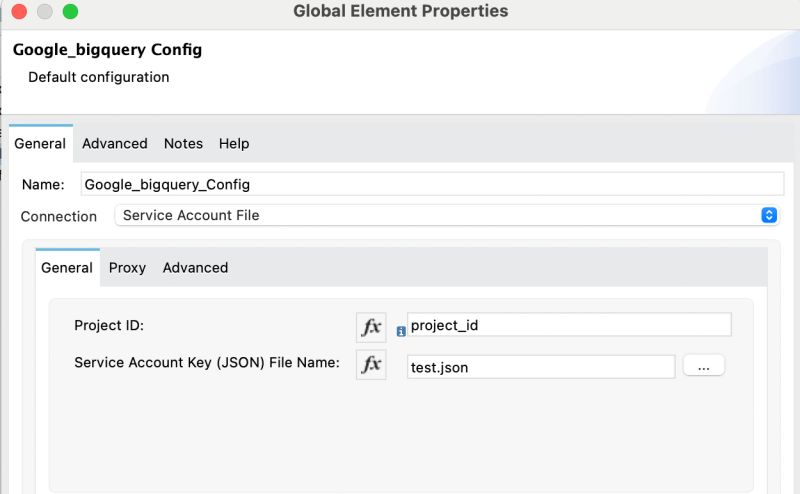Click the Name field Google_bigquery_Config
The width and height of the screenshot is (800, 494).
[432, 184]
